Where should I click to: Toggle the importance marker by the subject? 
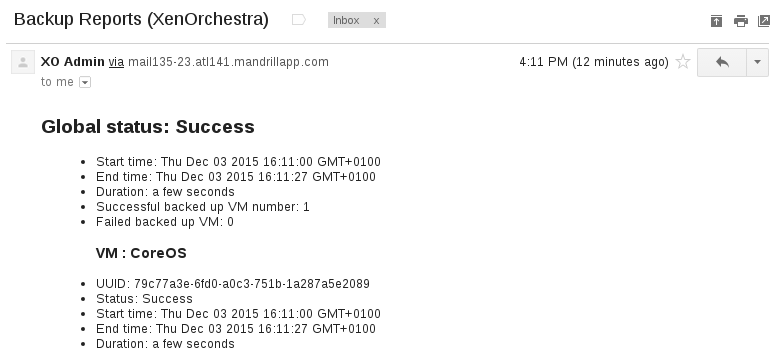299,20
